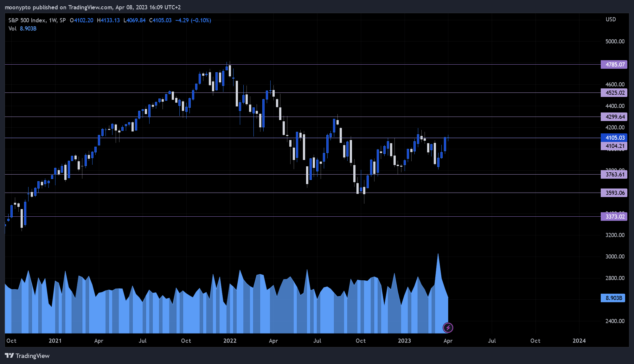
Task: Click the Vol indicator legend label
Action: [x=12, y=29]
